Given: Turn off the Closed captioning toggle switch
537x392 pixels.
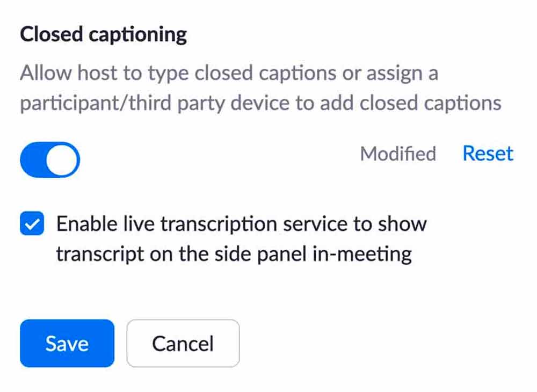Looking at the screenshot, I should click(x=49, y=159).
